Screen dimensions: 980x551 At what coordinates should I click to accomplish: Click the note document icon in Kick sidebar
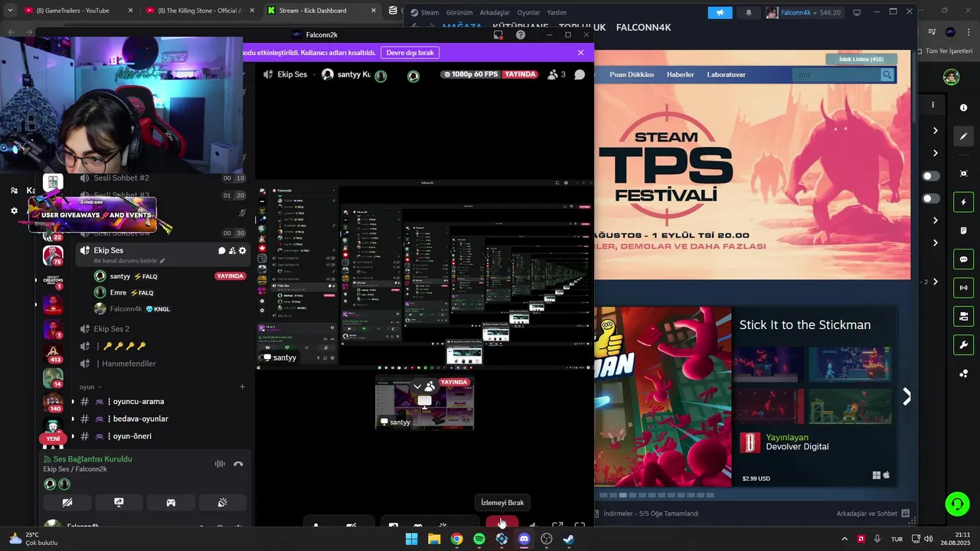coord(964,230)
